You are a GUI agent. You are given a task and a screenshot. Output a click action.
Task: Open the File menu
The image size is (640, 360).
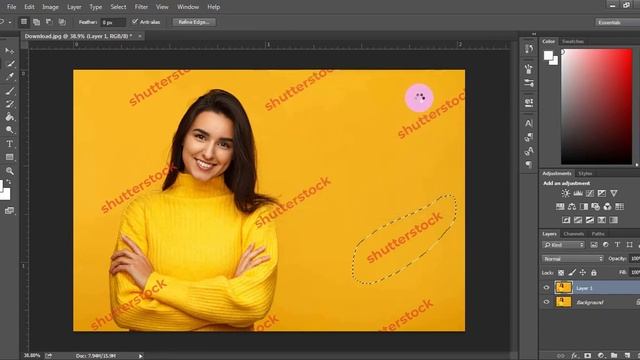pos(11,7)
